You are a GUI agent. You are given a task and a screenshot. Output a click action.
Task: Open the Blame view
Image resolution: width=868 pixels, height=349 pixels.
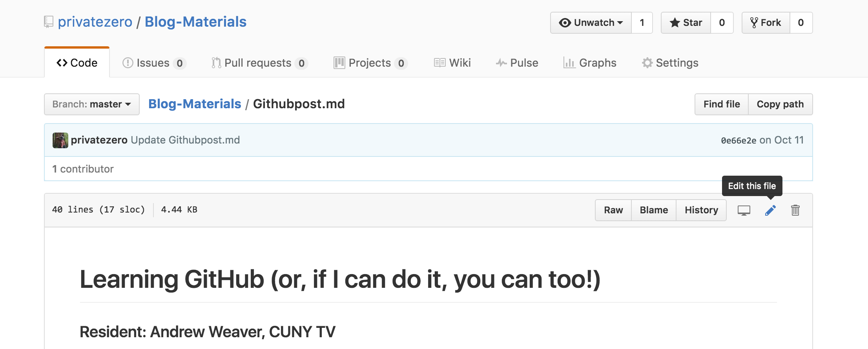[654, 210]
